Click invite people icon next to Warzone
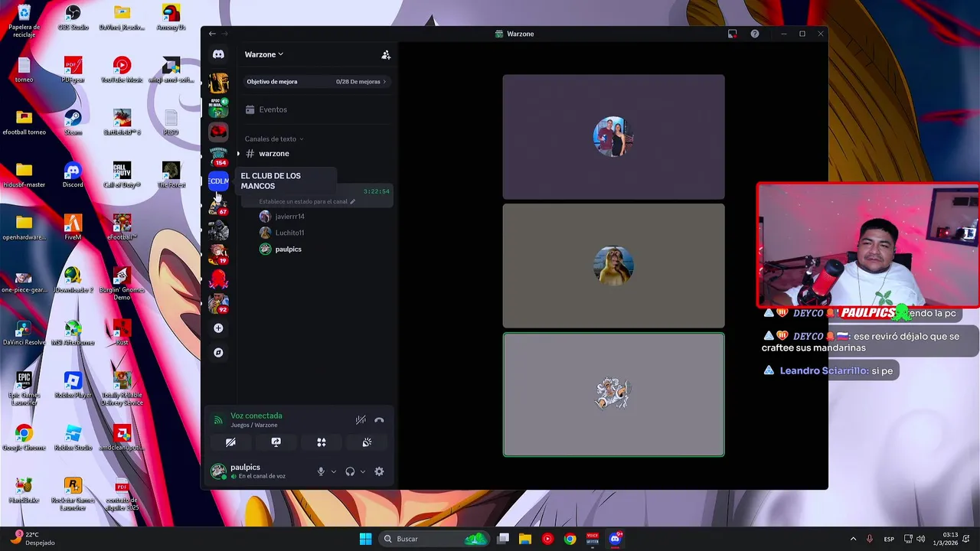This screenshot has height=551, width=980. (386, 54)
